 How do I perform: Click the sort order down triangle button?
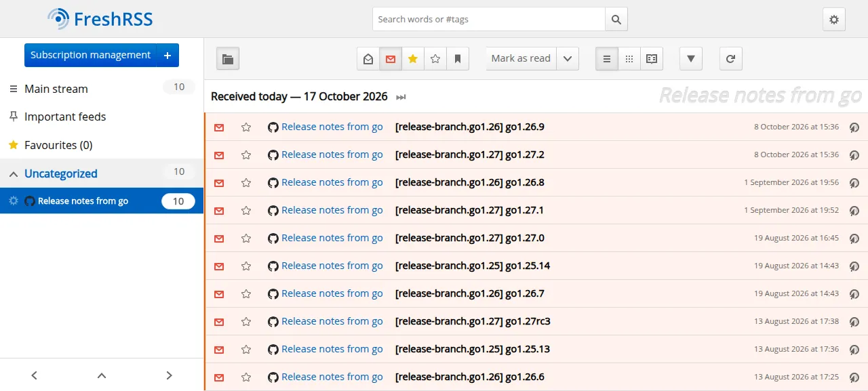[x=691, y=59]
